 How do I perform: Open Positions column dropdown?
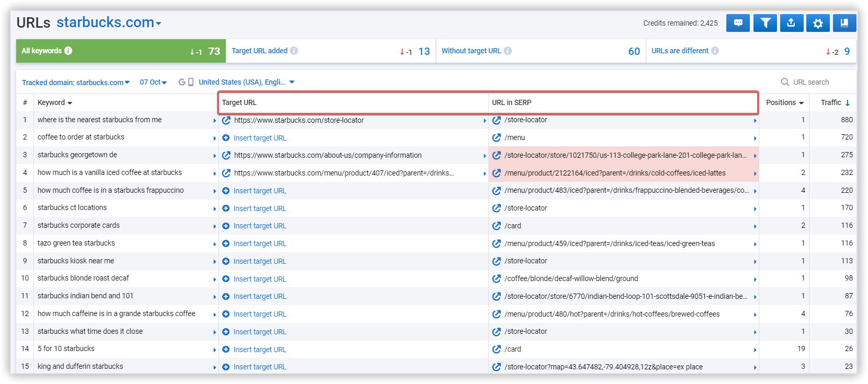point(785,102)
